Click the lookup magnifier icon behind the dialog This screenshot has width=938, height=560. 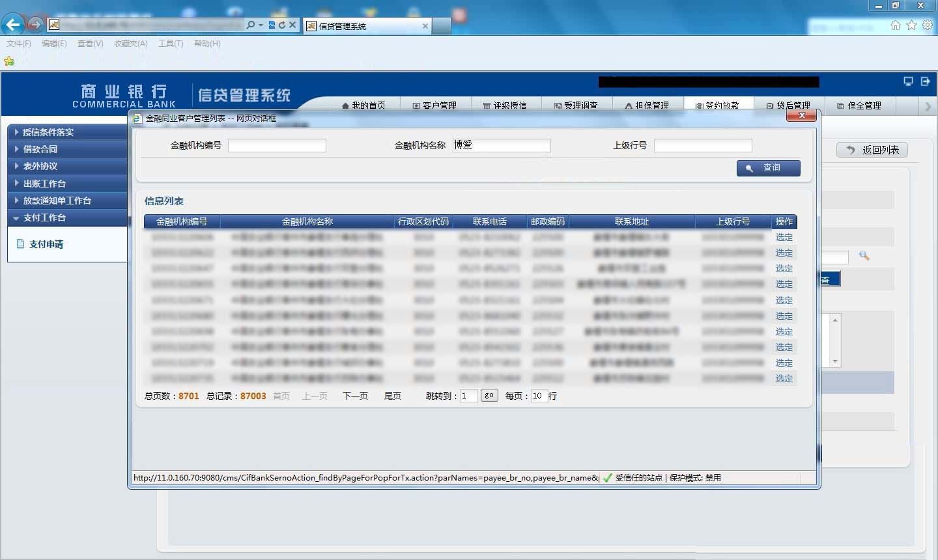coord(864,256)
